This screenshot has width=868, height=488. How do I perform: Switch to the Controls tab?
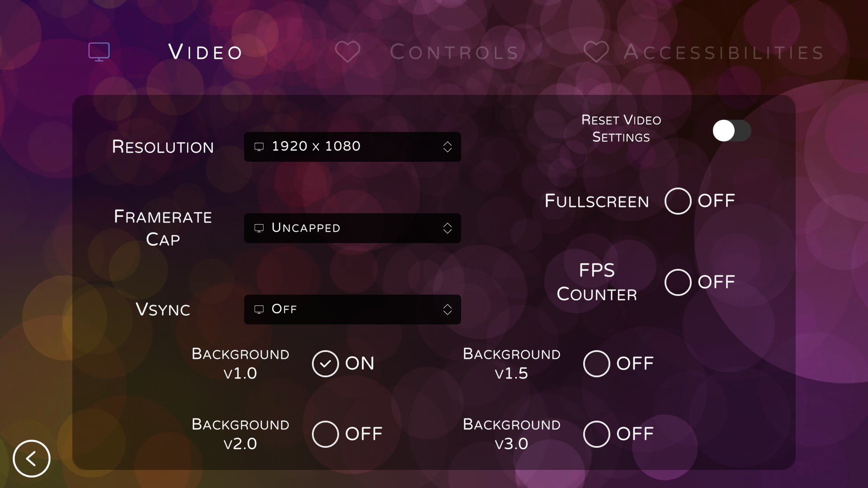coord(455,52)
